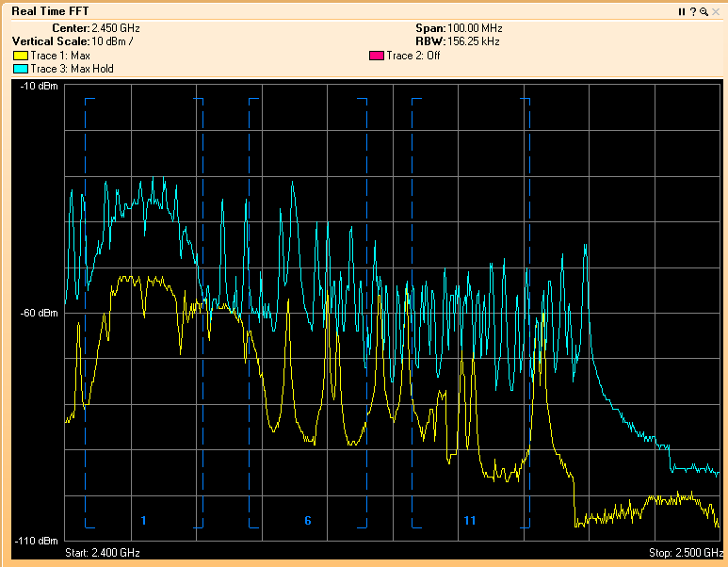The width and height of the screenshot is (728, 567).
Task: Click the pink Trace 2 color swatch
Action: pyautogui.click(x=376, y=57)
